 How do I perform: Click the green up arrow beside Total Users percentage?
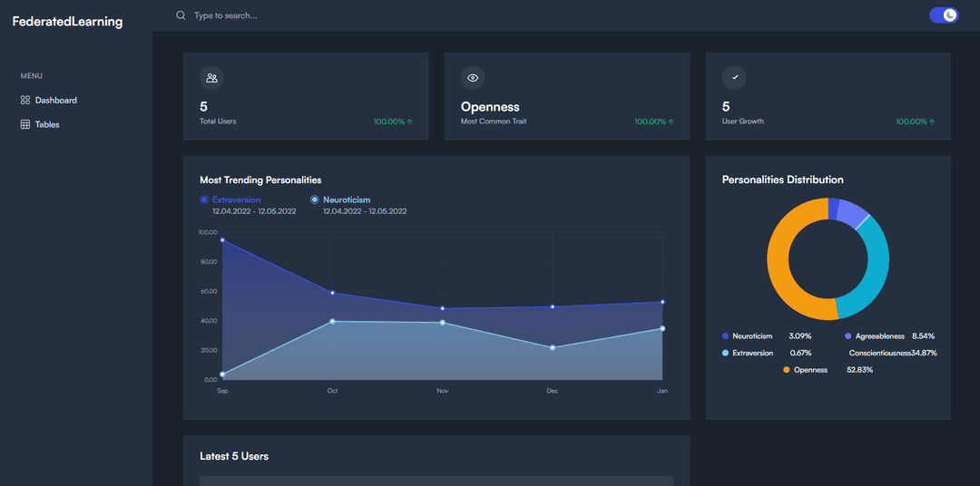click(x=410, y=121)
